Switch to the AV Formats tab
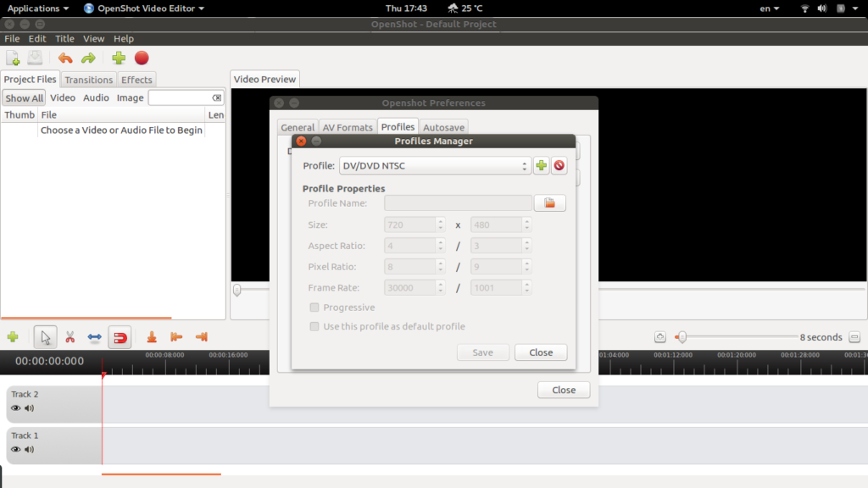Screen dimensions: 868x488 pos(348,127)
